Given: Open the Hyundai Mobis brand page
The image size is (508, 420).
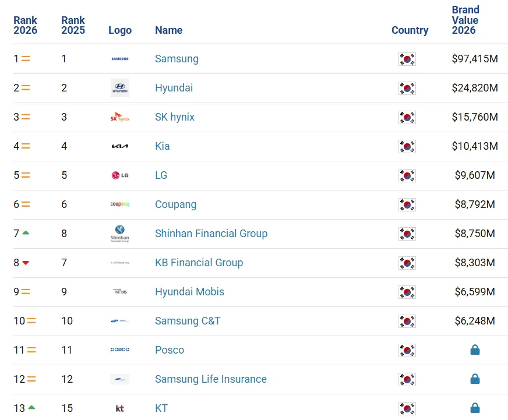Looking at the screenshot, I should (x=189, y=292).
